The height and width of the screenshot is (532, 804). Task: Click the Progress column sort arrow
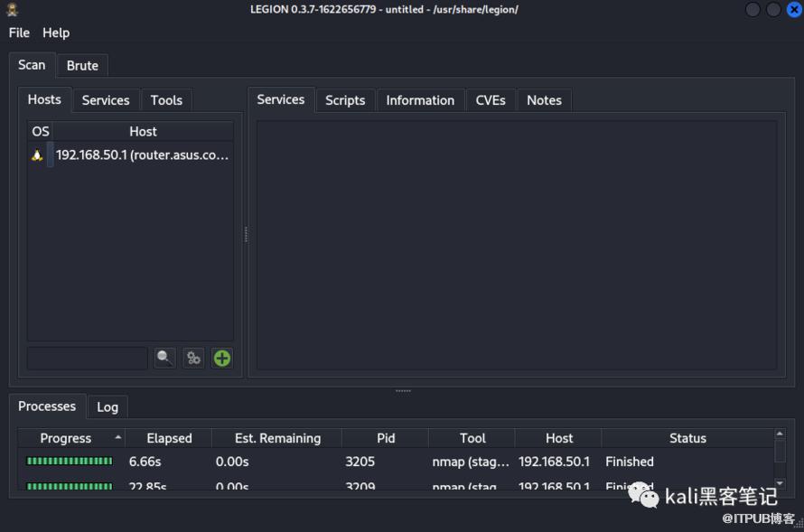pos(117,438)
